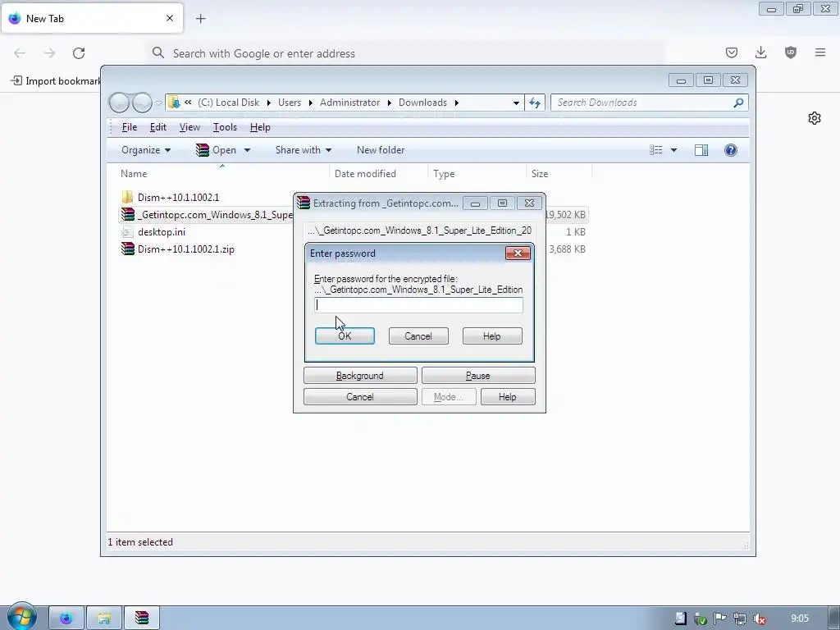Close the New Tab tab

click(x=170, y=18)
